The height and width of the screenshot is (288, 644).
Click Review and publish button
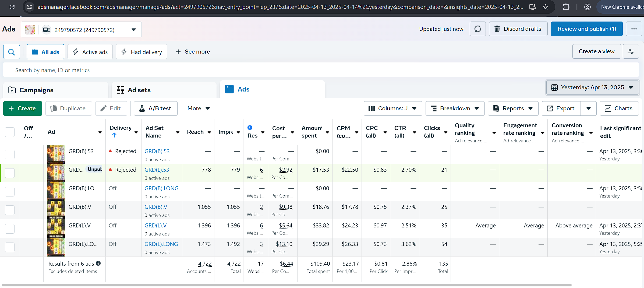click(586, 29)
